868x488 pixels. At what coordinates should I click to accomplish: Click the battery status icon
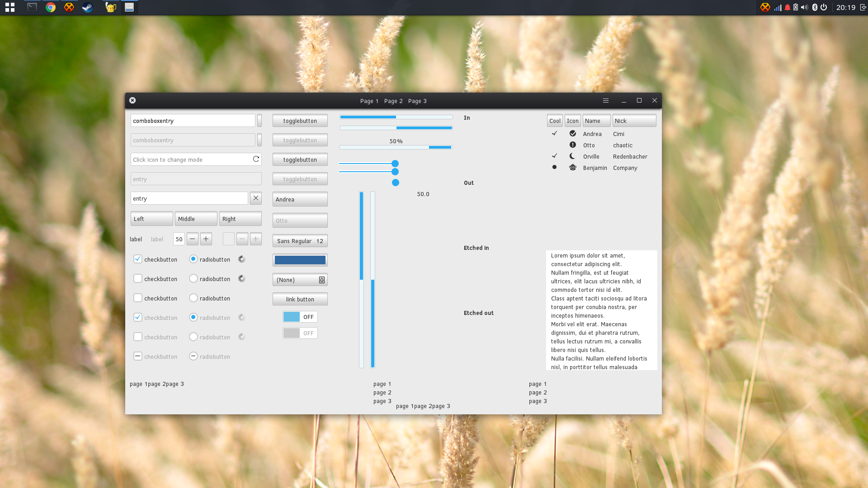tap(796, 7)
